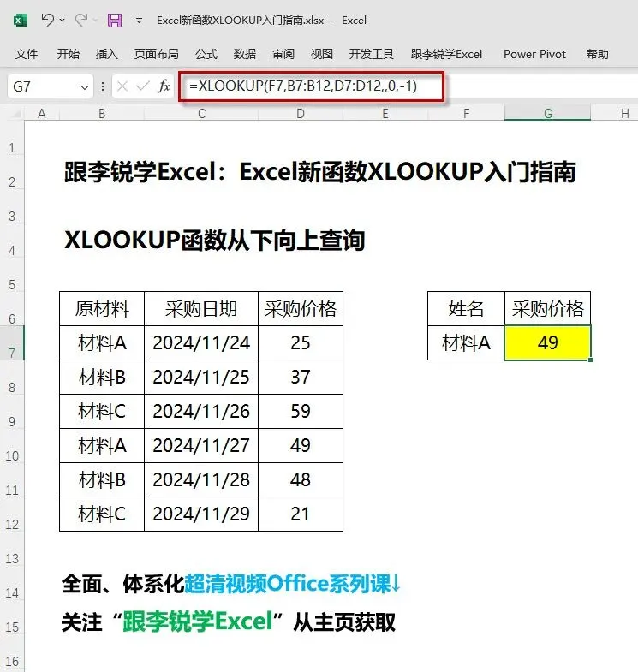Select the 审阅 ribbon tab
638x672 pixels.
(x=283, y=54)
